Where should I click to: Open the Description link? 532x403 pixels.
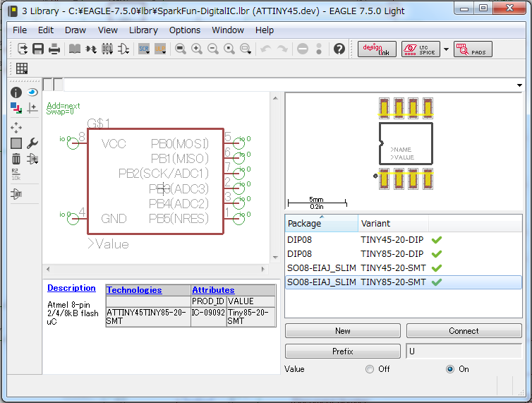point(71,288)
